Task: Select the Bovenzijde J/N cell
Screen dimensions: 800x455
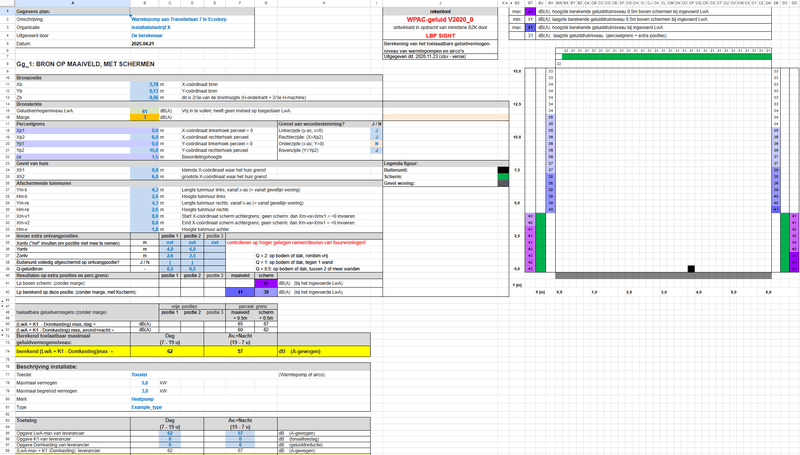Action: pyautogui.click(x=377, y=150)
